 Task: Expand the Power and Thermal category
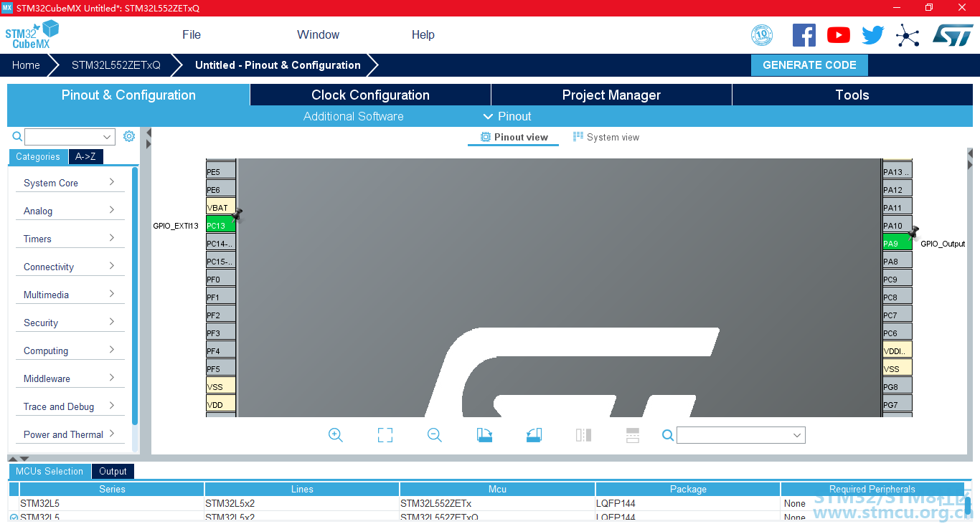click(70, 434)
